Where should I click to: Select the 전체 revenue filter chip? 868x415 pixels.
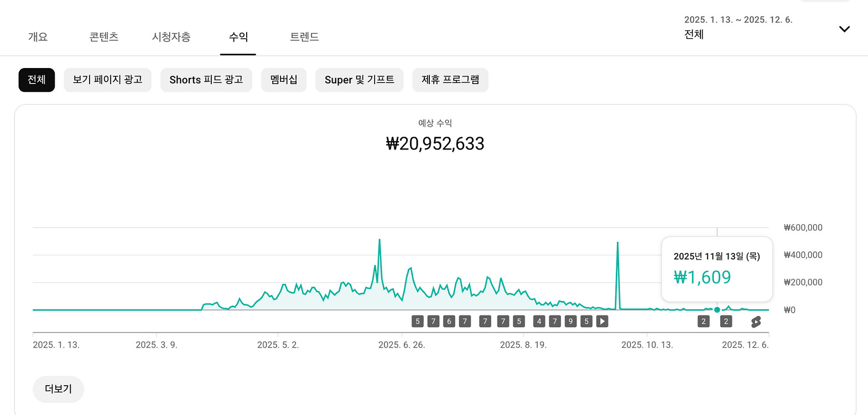pos(37,80)
